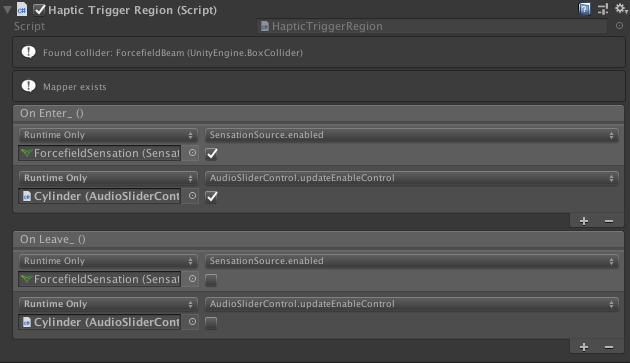Open object picker for On Leave ForcefieldSensation
This screenshot has width=630, height=363.
click(x=192, y=279)
